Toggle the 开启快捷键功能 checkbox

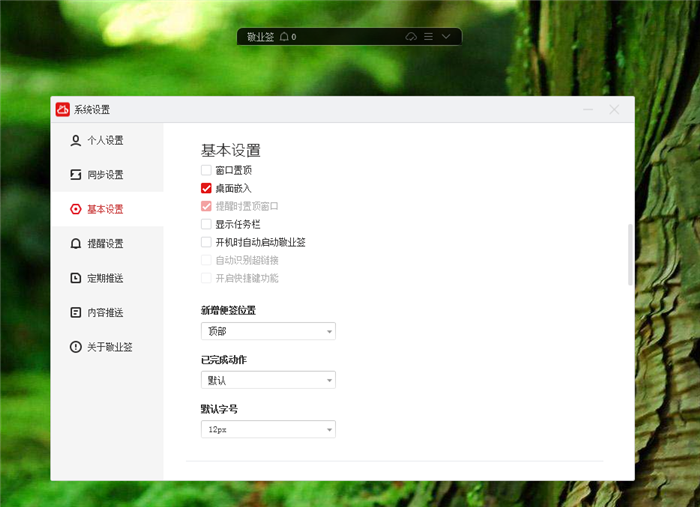tap(206, 278)
